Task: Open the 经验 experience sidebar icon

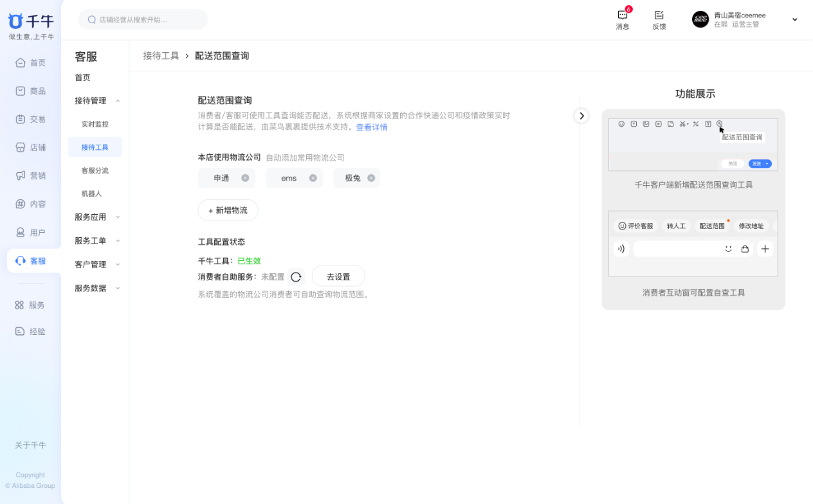Action: pyautogui.click(x=19, y=332)
